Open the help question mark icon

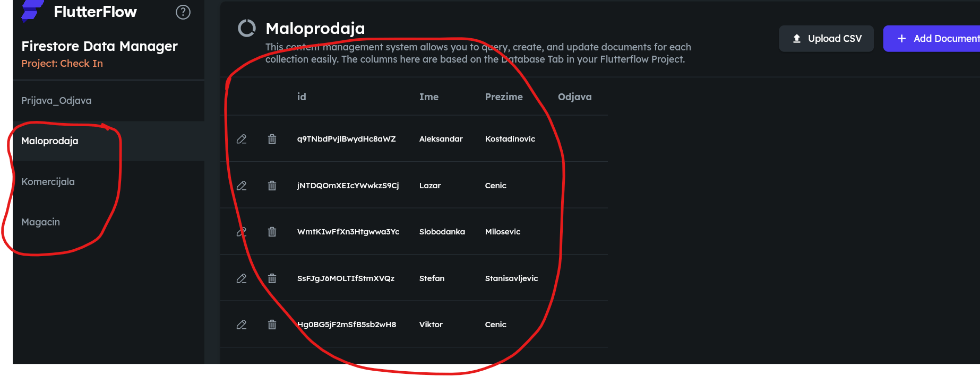pyautogui.click(x=183, y=12)
